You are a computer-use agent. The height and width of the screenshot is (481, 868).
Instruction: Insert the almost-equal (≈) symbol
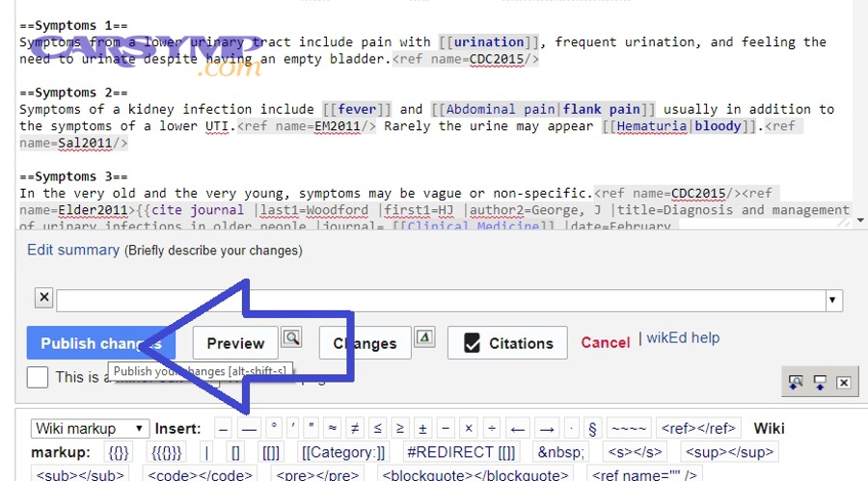point(332,428)
